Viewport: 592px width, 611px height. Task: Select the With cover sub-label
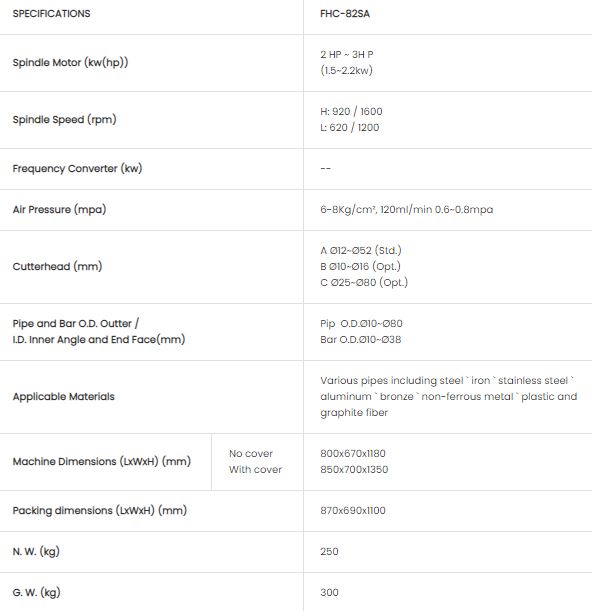[255, 469]
